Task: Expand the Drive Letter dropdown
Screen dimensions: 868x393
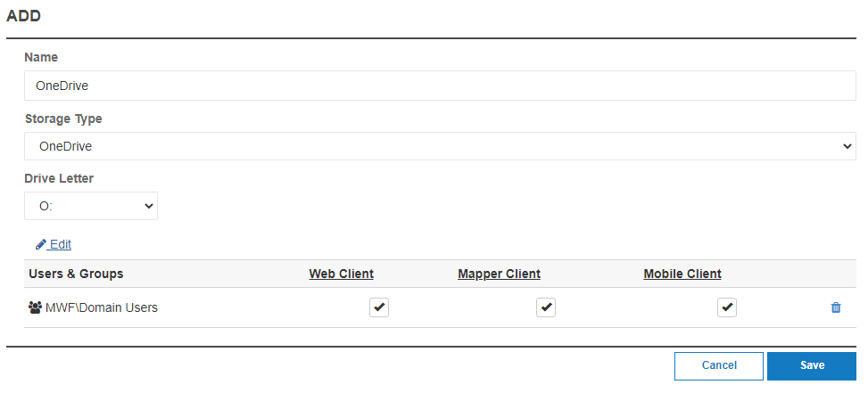Action: (x=91, y=206)
